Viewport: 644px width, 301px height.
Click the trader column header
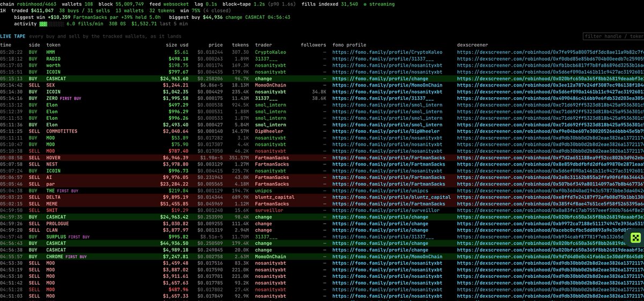(x=265, y=45)
